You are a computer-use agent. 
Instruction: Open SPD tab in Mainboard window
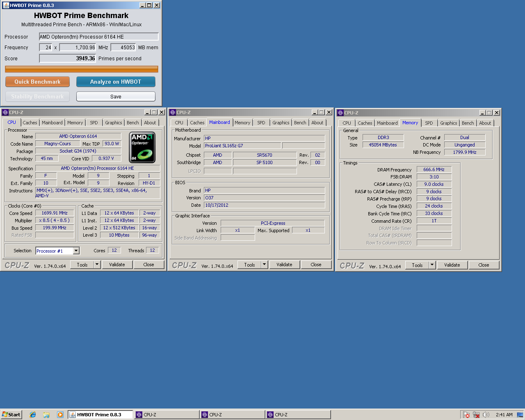(x=261, y=123)
